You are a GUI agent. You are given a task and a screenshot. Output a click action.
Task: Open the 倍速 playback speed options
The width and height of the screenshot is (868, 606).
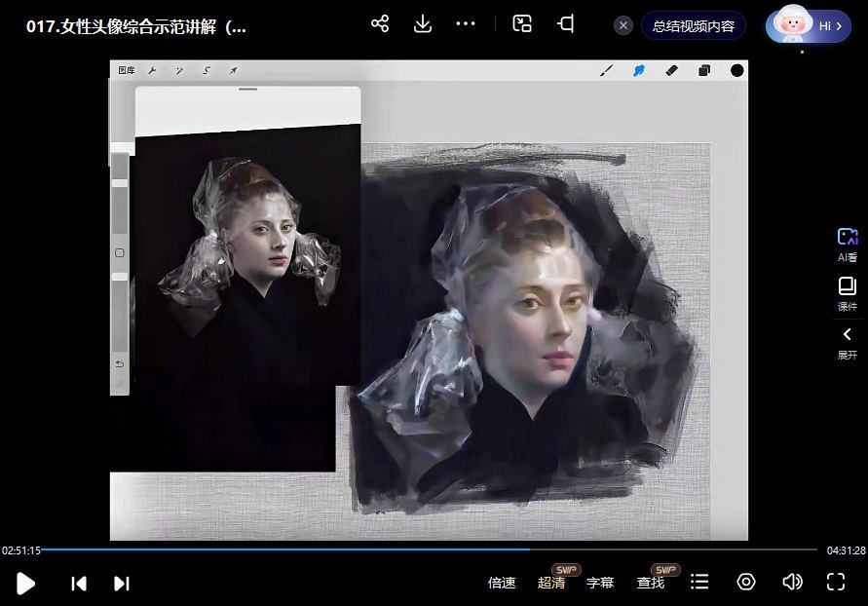(x=502, y=583)
